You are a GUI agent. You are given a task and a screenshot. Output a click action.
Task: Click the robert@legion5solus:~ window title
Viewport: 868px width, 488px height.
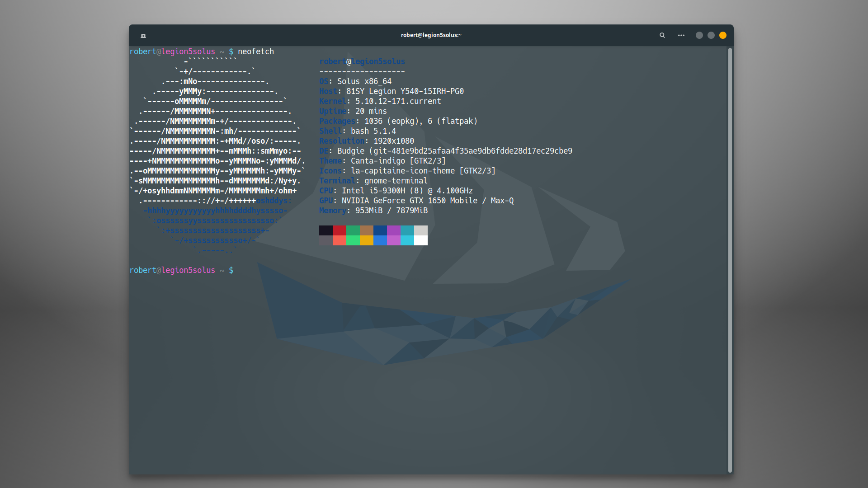click(431, 35)
